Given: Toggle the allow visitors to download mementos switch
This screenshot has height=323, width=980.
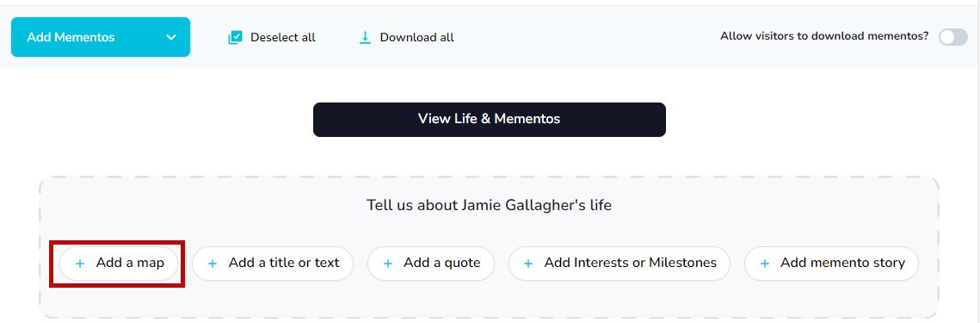Looking at the screenshot, I should [952, 37].
